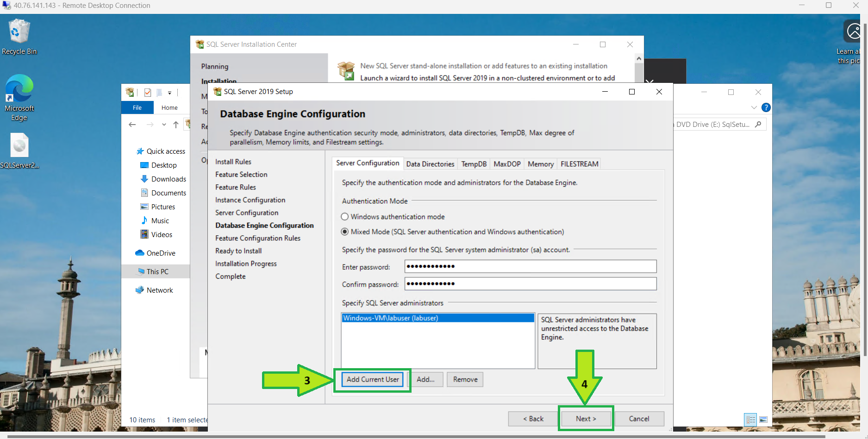This screenshot has height=439, width=868.
Task: Open the File menu in File Explorer
Action: [137, 107]
